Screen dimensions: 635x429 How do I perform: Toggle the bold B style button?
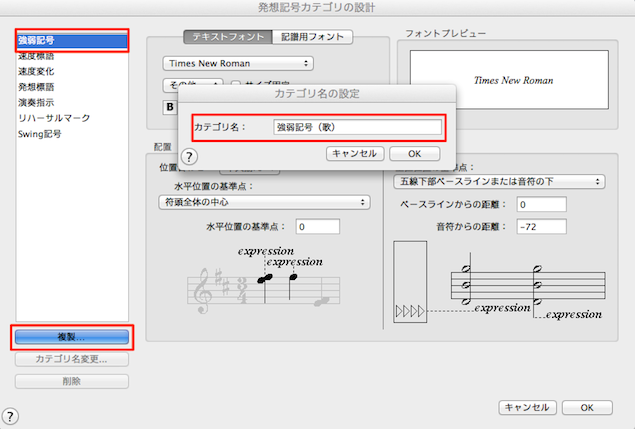coord(170,107)
